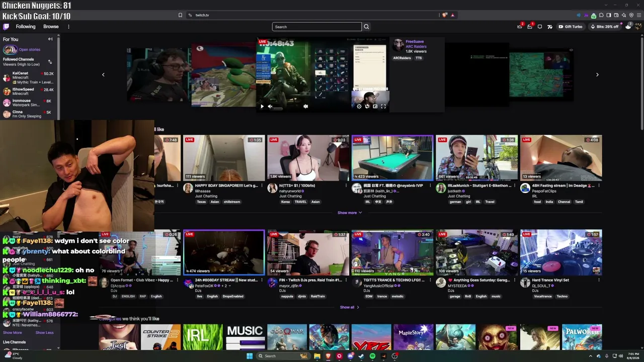Open options for the Hard Trance Vinyl Set stream
644x362 pixels.
(x=599, y=280)
